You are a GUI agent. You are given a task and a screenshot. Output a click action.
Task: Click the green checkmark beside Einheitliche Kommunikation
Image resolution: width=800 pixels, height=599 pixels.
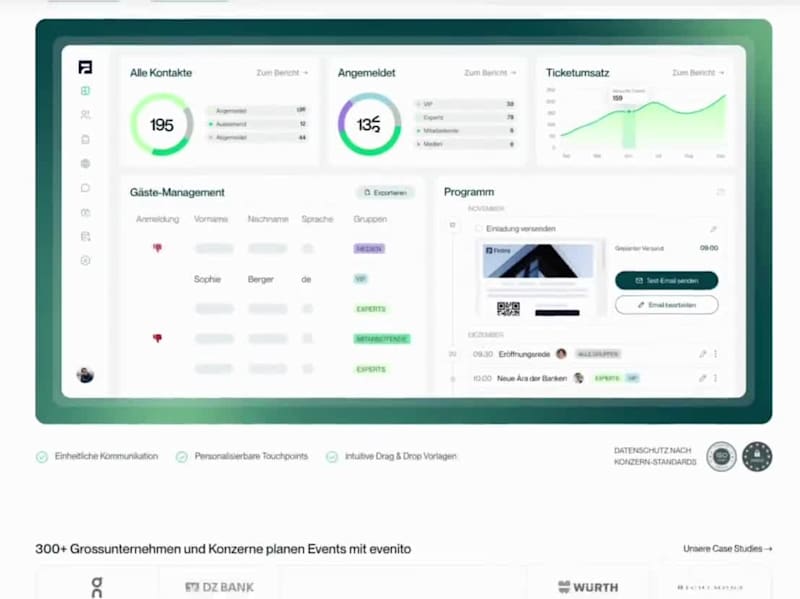coord(40,456)
